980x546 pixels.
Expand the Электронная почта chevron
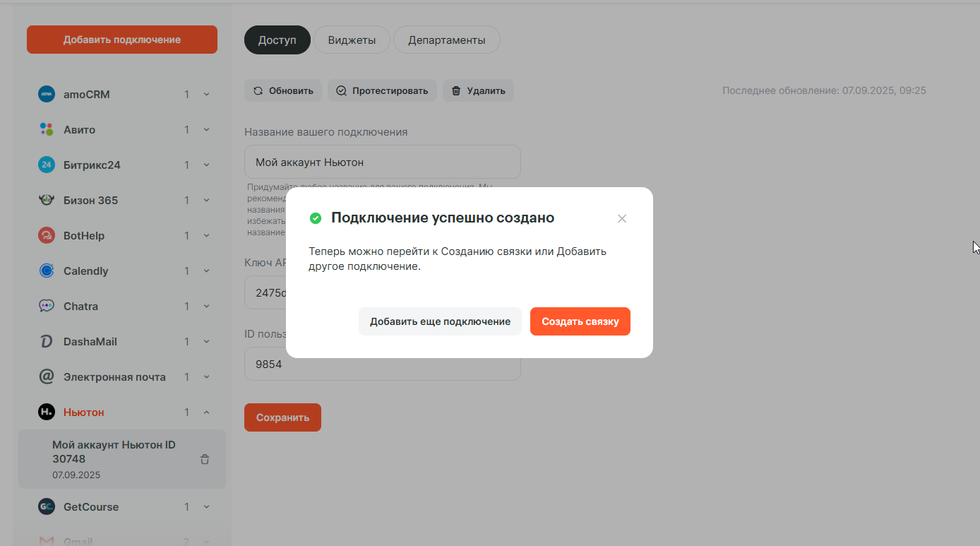point(207,377)
